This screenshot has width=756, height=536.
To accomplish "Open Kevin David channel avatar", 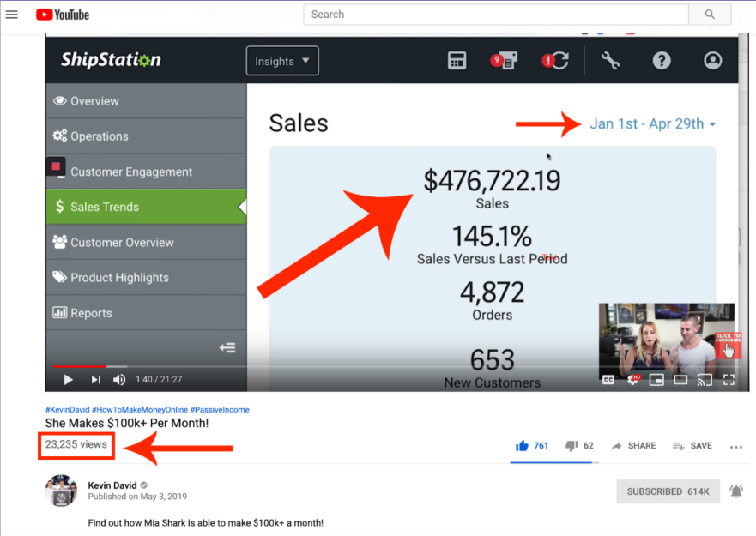I will (61, 491).
